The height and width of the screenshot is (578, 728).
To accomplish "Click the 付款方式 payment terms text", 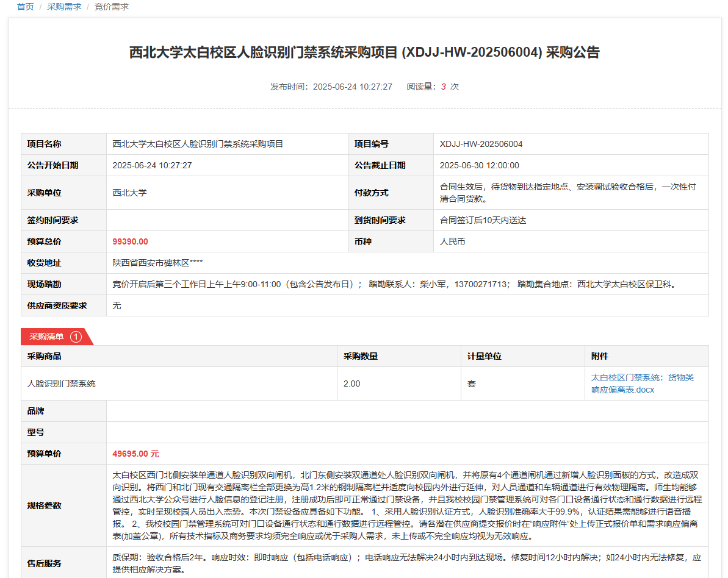I will click(568, 193).
